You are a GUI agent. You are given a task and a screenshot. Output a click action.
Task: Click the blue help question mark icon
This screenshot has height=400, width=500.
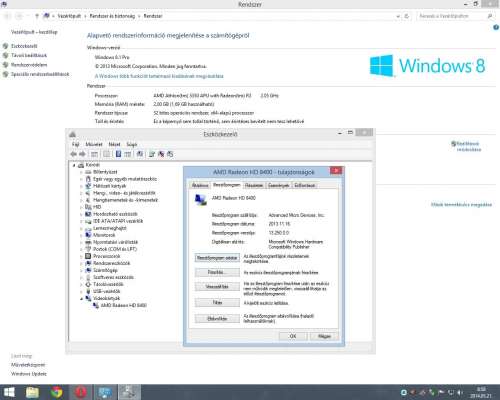(x=496, y=27)
